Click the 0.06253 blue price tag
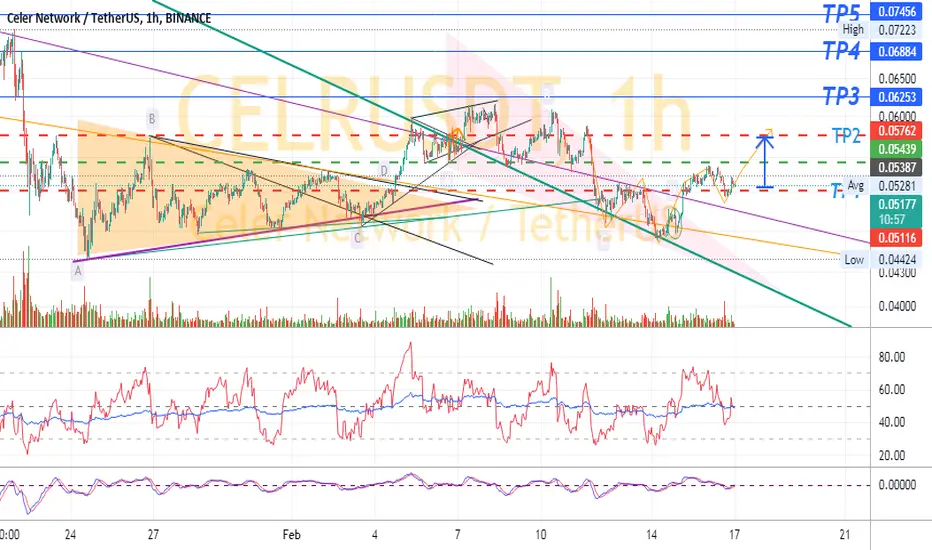This screenshot has width=932, height=550. tap(896, 97)
